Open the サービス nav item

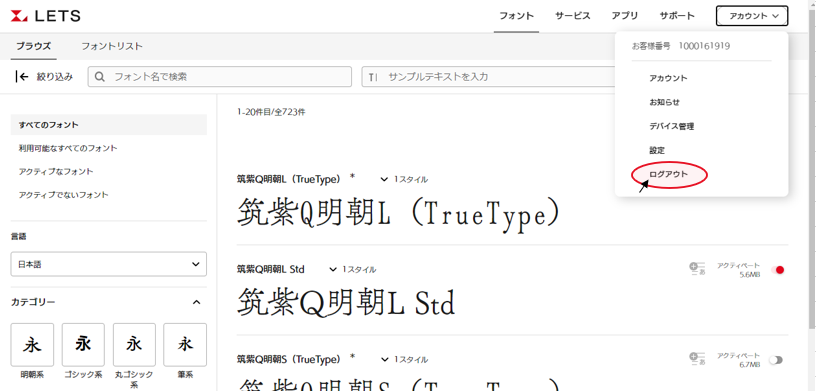coord(572,16)
